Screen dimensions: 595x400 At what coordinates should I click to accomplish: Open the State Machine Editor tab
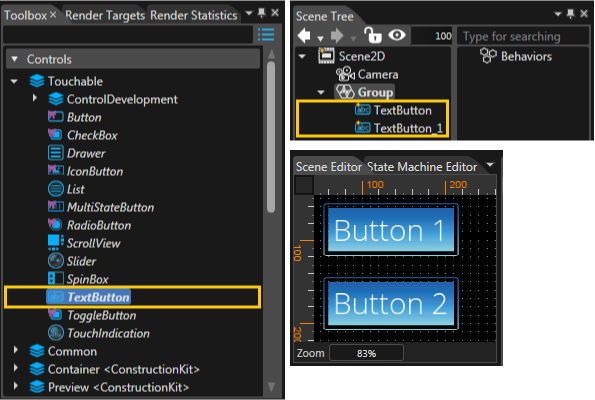tap(422, 167)
